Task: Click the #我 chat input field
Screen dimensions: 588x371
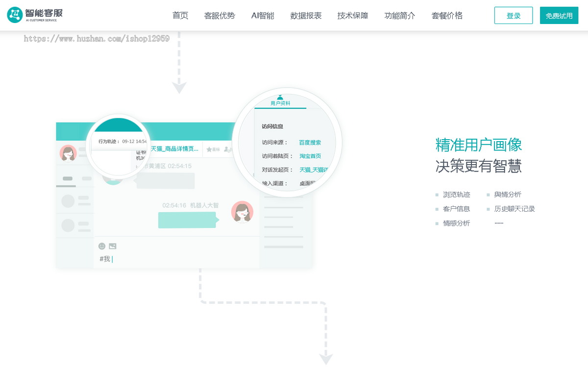Action: tap(176, 259)
